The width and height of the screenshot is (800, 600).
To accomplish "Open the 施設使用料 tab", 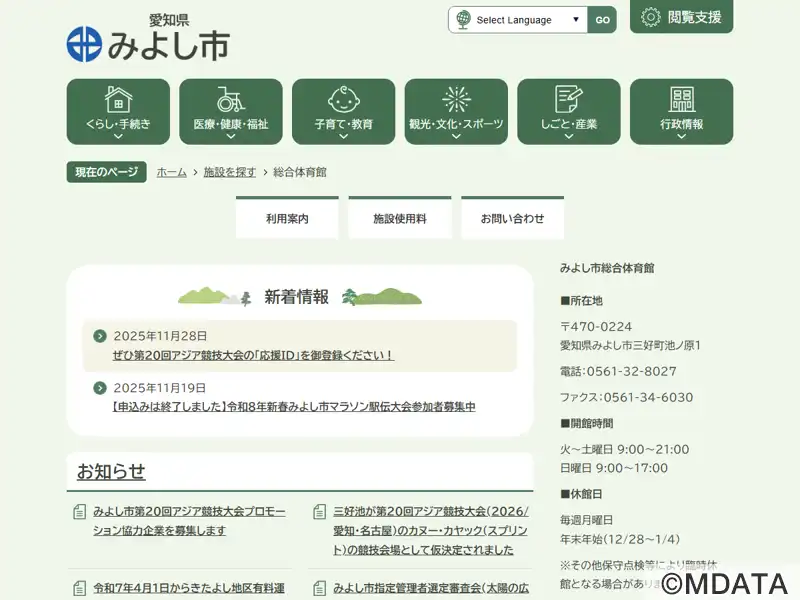I will [x=400, y=218].
